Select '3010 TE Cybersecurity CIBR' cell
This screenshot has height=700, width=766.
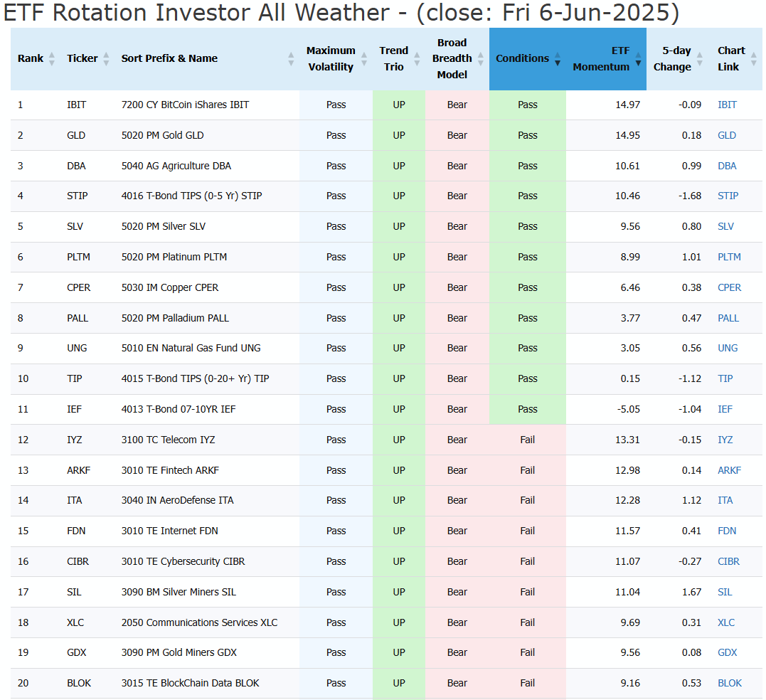(x=207, y=561)
